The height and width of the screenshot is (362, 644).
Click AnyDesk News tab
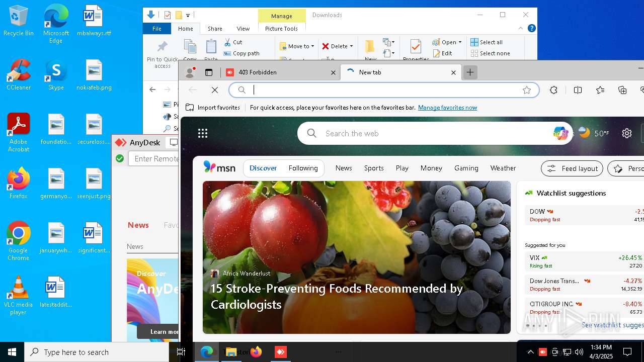tap(138, 225)
